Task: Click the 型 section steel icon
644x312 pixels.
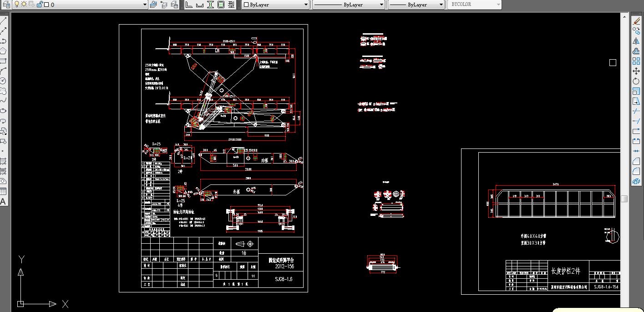Action: pos(231,5)
